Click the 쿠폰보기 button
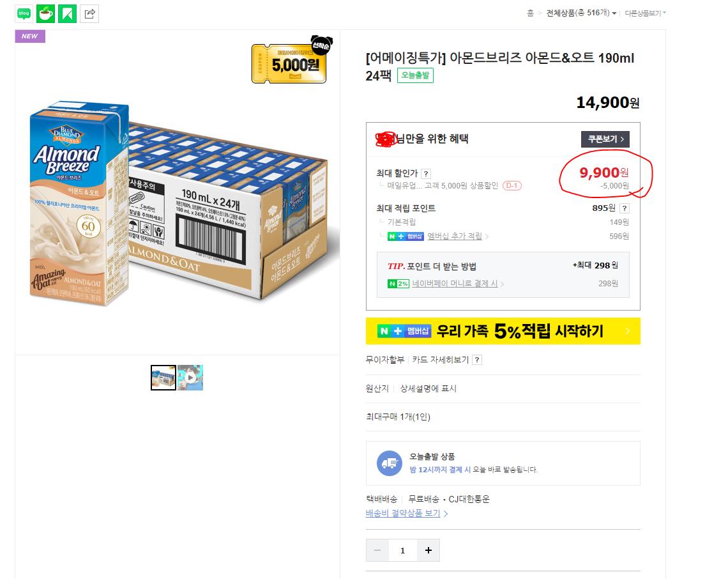Viewport: 728px width, 579px height. pos(605,139)
